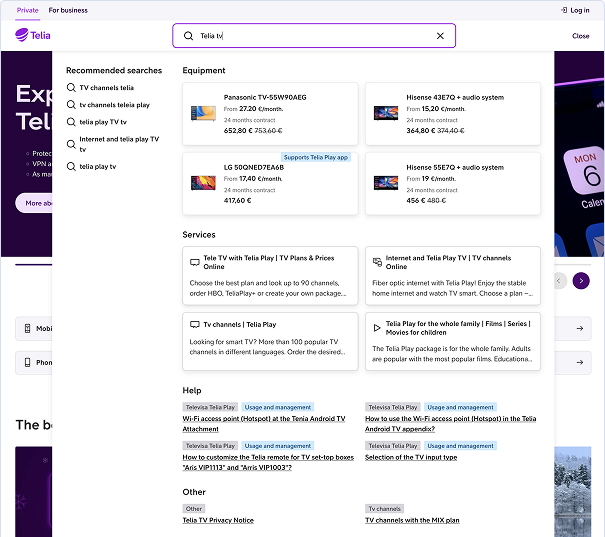This screenshot has height=537, width=605.
Task: Open 'Telia Play for the whole family' card
Action: click(453, 341)
